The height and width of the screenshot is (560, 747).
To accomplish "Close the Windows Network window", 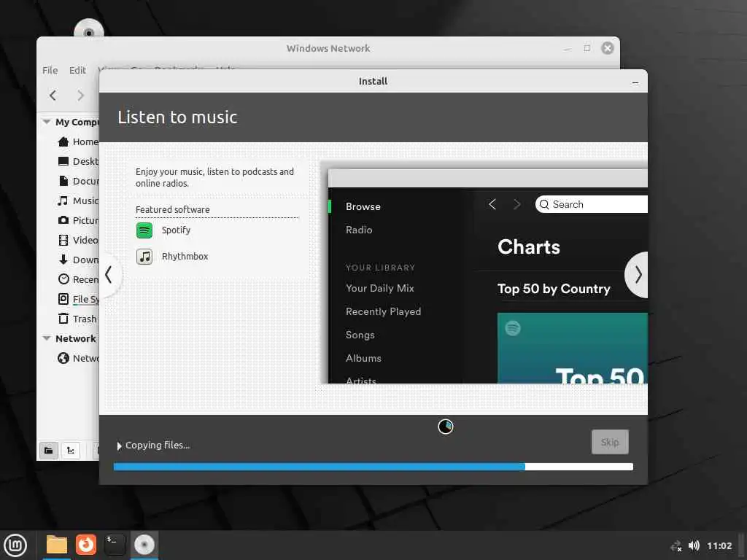I will (x=608, y=48).
